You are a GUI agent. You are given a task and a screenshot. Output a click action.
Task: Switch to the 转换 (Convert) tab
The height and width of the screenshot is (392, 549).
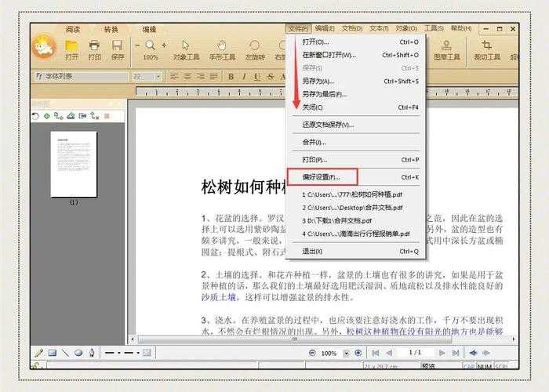[x=111, y=30]
